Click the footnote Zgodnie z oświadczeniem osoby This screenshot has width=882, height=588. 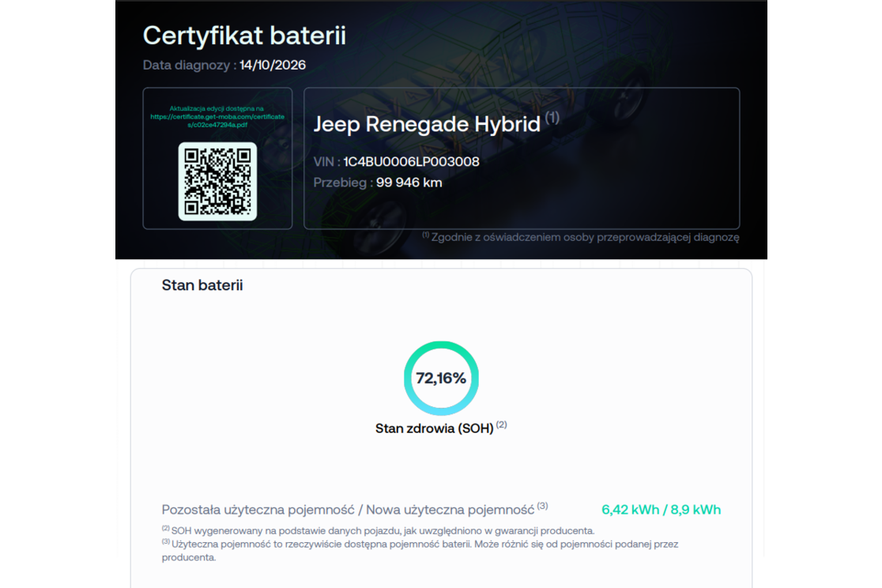(x=581, y=237)
